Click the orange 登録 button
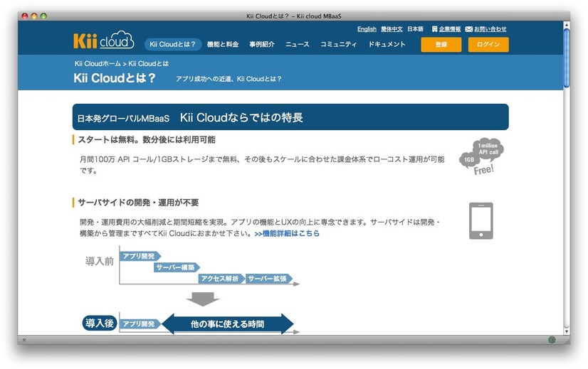This screenshot has height=369, width=588. coord(441,44)
